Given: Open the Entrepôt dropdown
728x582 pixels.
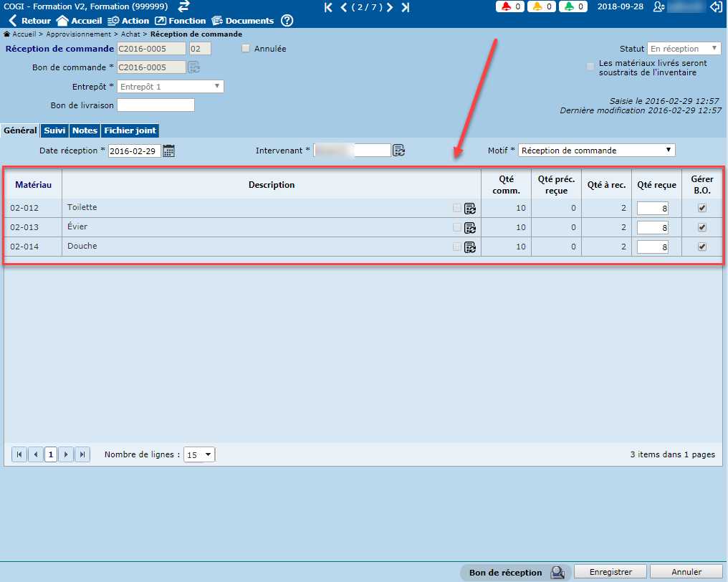Looking at the screenshot, I should (171, 87).
